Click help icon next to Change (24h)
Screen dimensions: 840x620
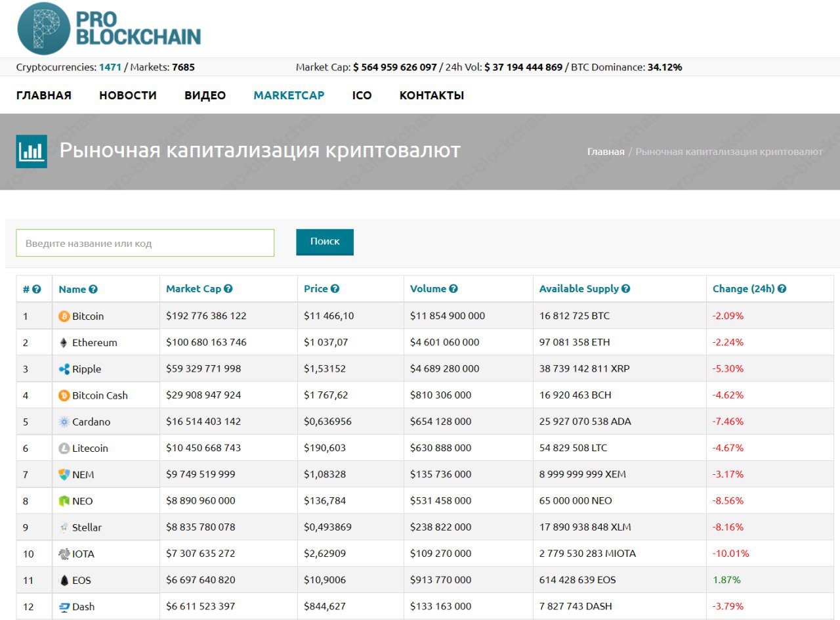click(782, 289)
